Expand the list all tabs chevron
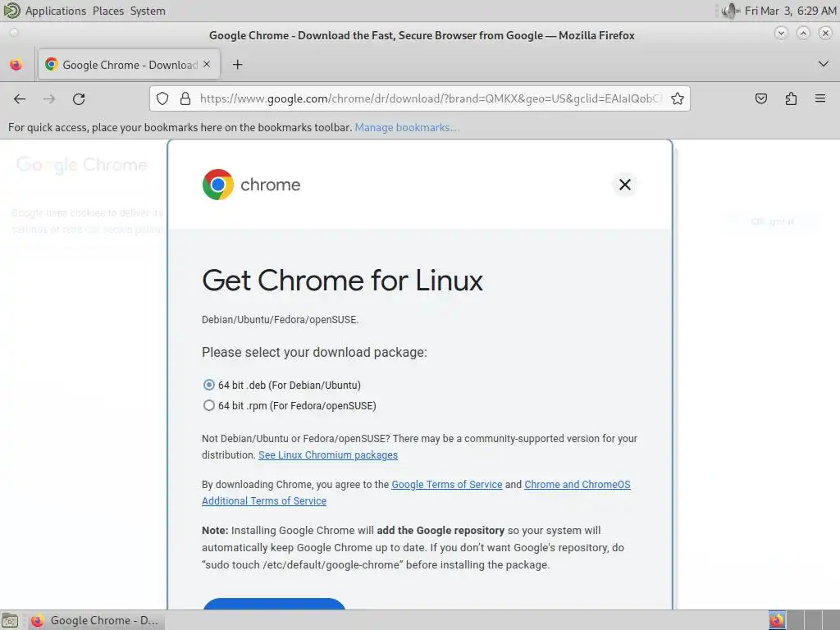The image size is (840, 630). coord(824,64)
